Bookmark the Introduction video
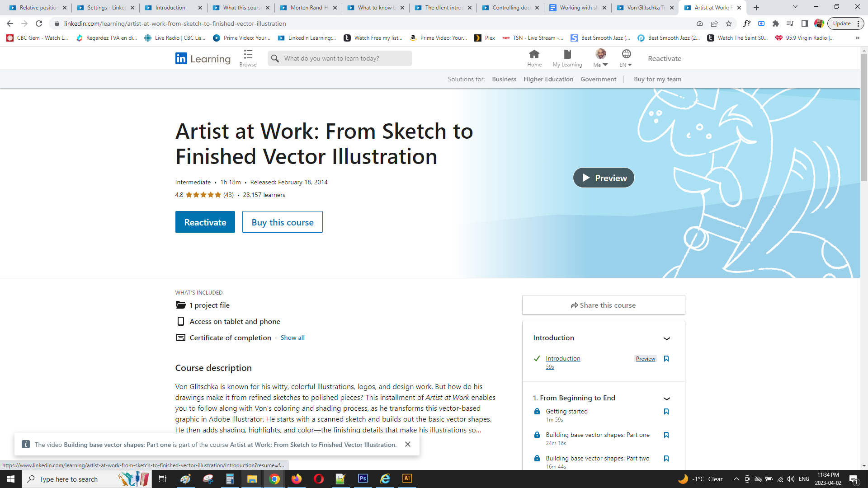868x488 pixels. click(x=666, y=359)
